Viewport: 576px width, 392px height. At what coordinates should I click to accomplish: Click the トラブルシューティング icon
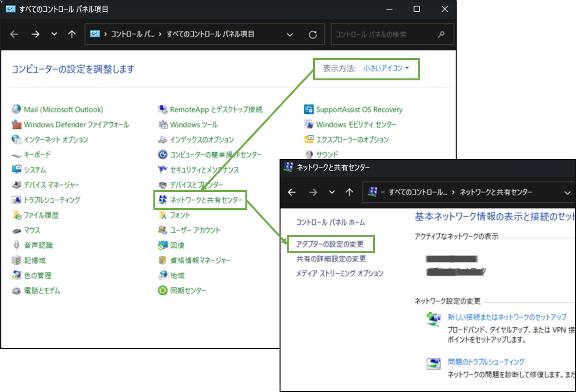click(16, 200)
